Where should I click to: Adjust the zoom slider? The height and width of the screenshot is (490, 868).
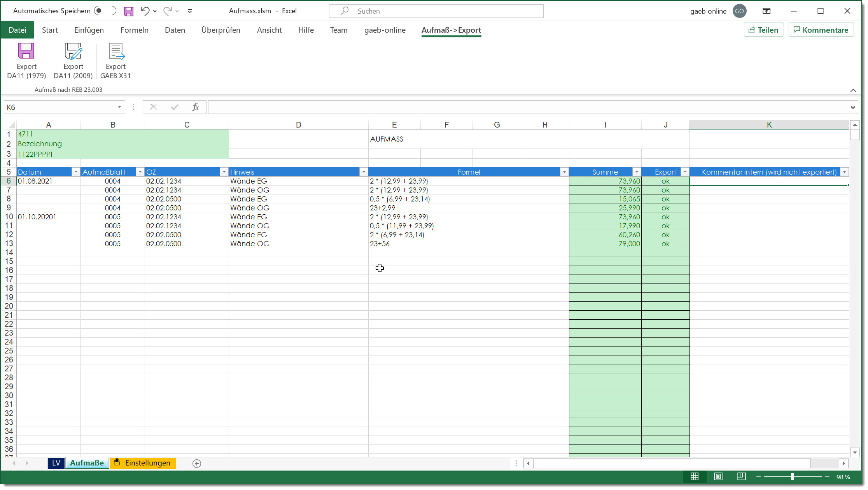[x=792, y=476]
